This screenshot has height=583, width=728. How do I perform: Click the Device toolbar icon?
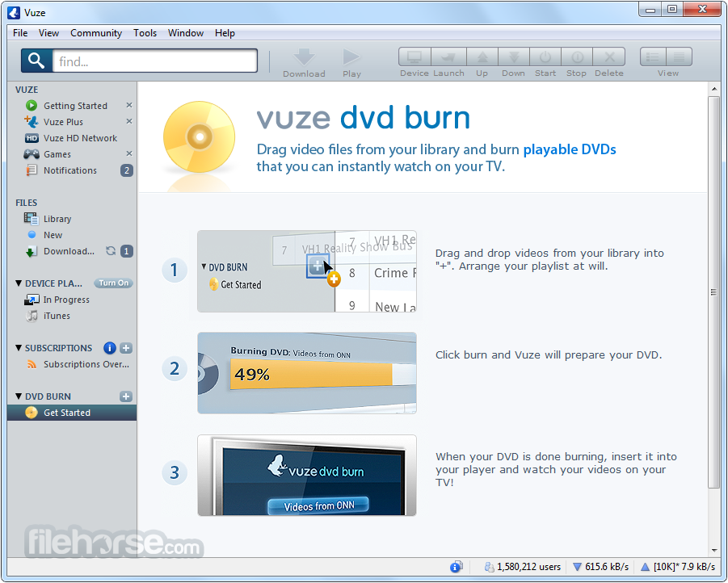pos(414,57)
